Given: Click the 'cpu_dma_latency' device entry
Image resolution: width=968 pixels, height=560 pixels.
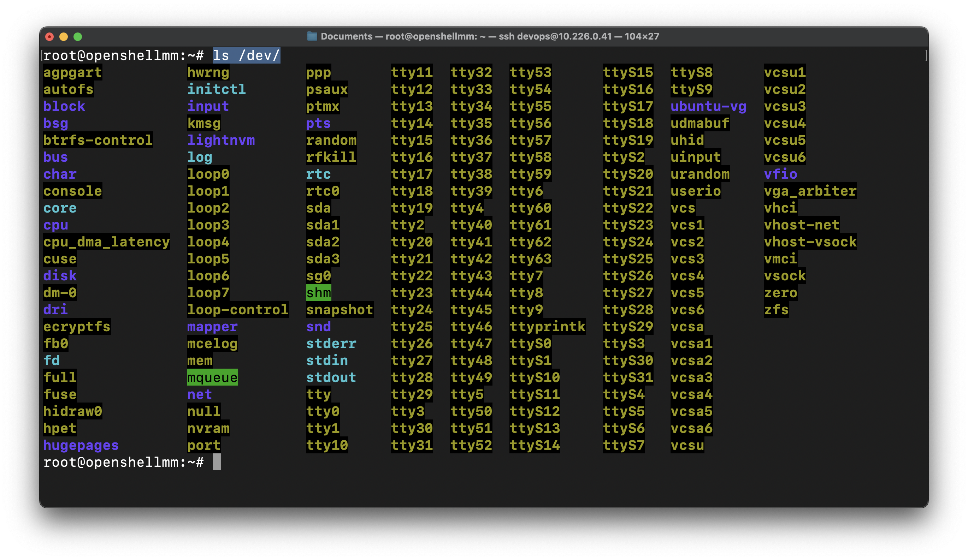Looking at the screenshot, I should [106, 242].
